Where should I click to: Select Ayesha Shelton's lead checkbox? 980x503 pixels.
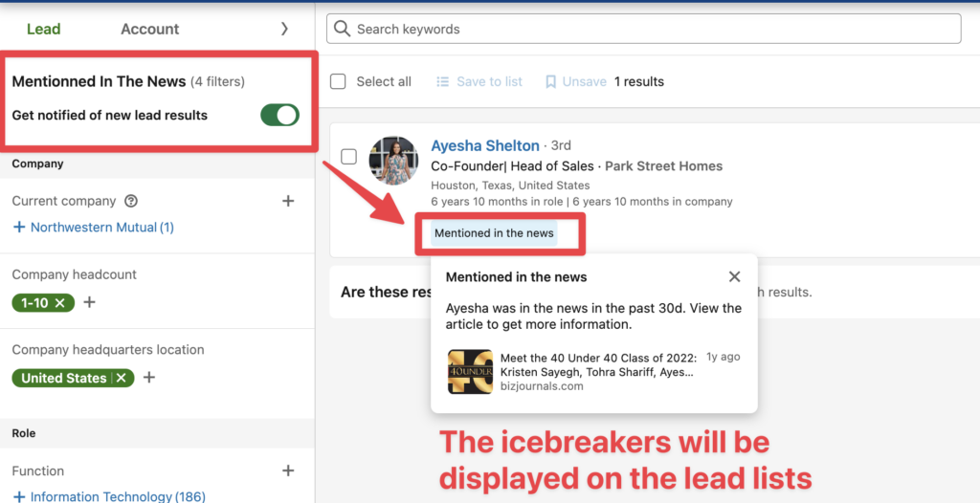click(x=348, y=156)
